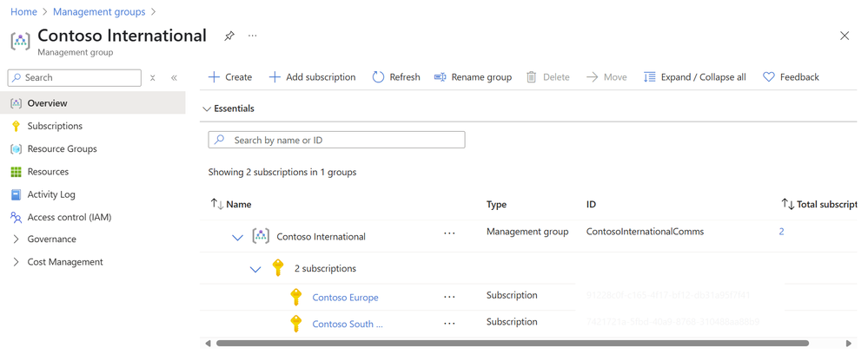Click the scrollbar left arrow
Screen dimensions: 868x361
point(209,344)
